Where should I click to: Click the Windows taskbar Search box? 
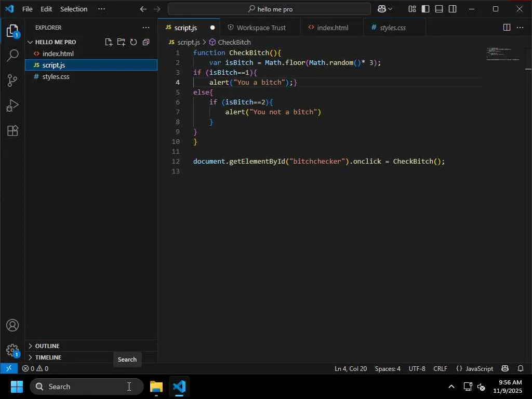pyautogui.click(x=86, y=387)
